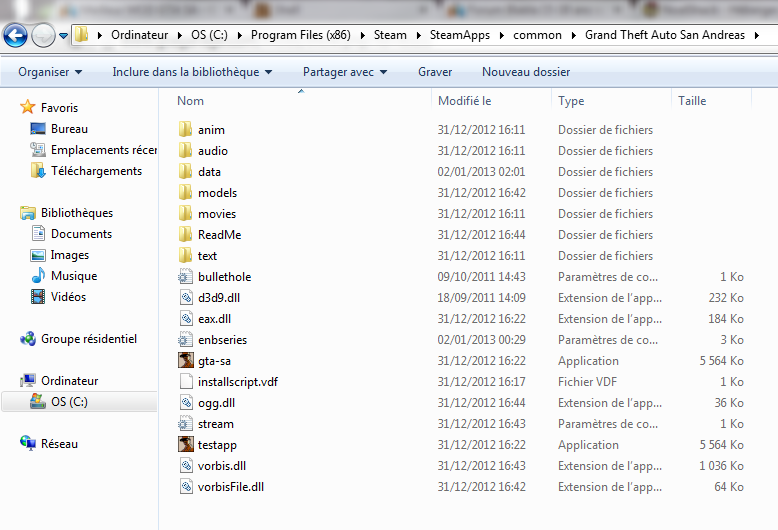
Task: Select the gta-sa application icon
Action: [186, 360]
